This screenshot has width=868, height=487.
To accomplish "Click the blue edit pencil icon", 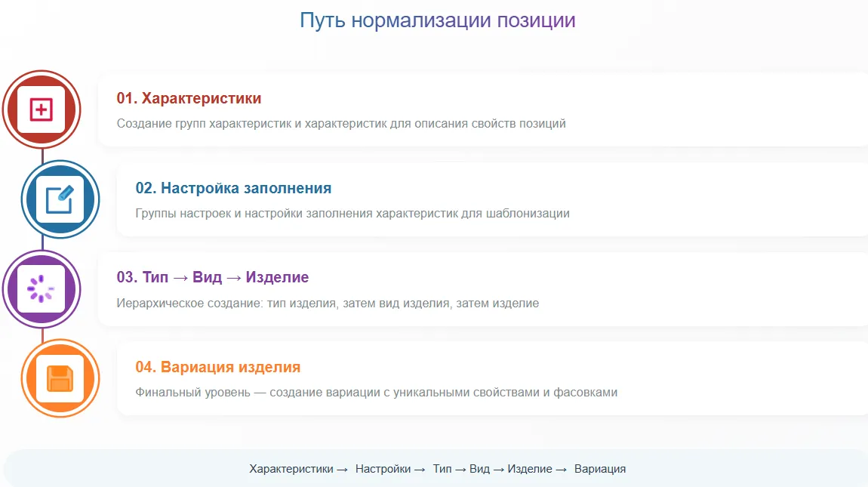I will pos(60,199).
